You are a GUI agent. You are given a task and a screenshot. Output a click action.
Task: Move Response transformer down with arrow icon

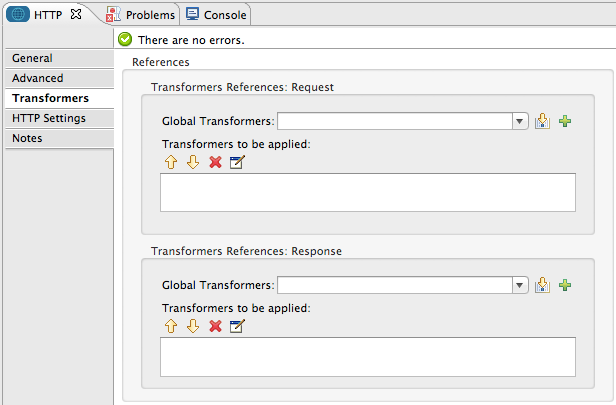193,326
